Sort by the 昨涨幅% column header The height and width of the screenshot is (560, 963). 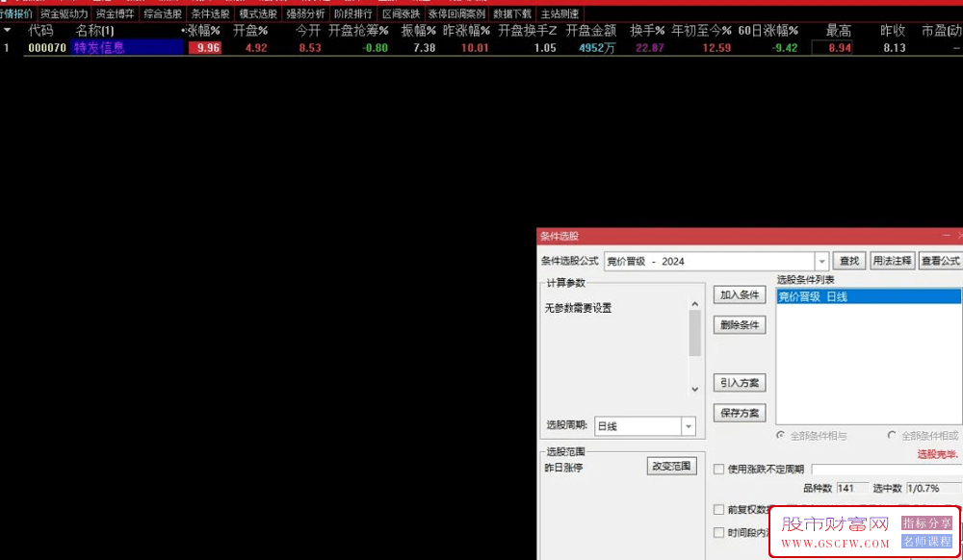pyautogui.click(x=467, y=30)
